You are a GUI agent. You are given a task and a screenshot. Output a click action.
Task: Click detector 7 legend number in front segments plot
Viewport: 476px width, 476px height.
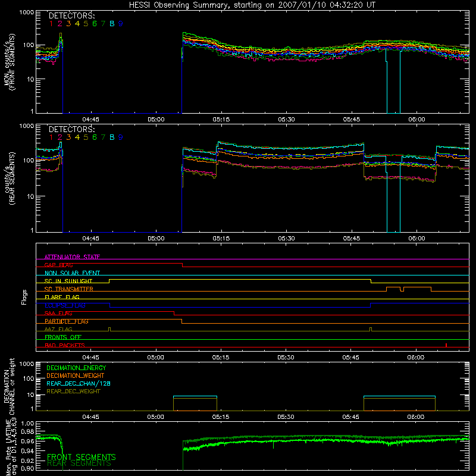pos(103,23)
